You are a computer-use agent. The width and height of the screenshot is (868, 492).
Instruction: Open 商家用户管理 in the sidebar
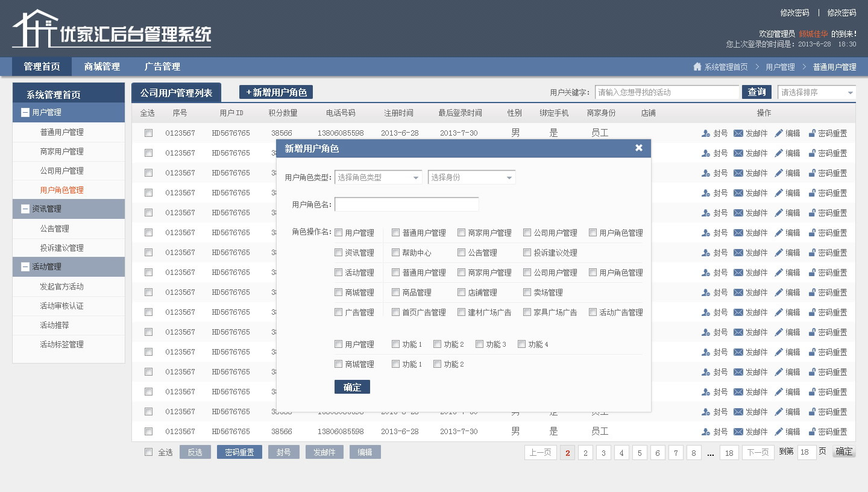pos(61,151)
